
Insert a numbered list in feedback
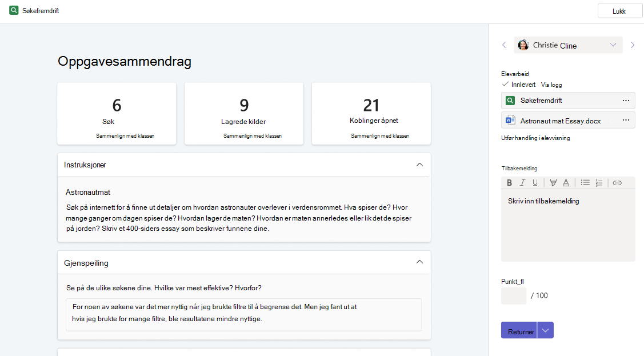[599, 183]
